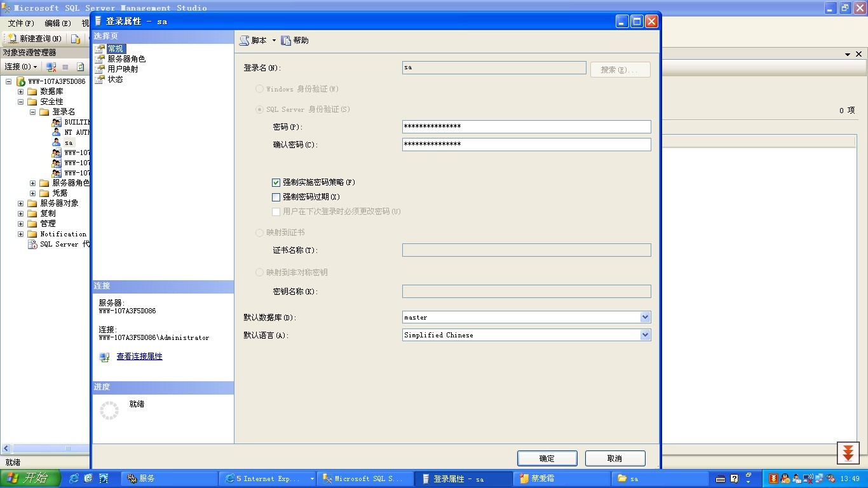
Task: Click the red security shield tray icon
Action: [x=773, y=478]
